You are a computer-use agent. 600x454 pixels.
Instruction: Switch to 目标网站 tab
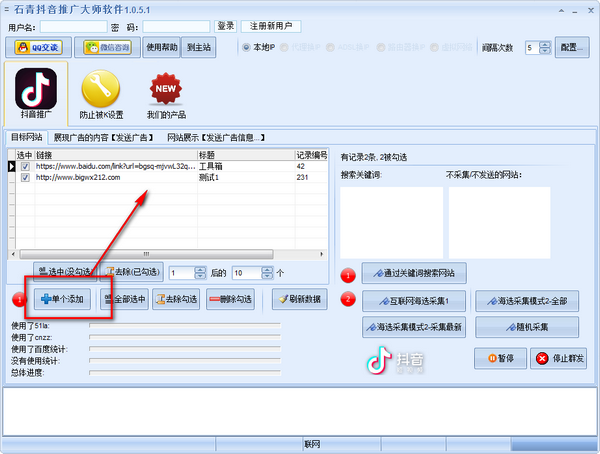click(26, 137)
